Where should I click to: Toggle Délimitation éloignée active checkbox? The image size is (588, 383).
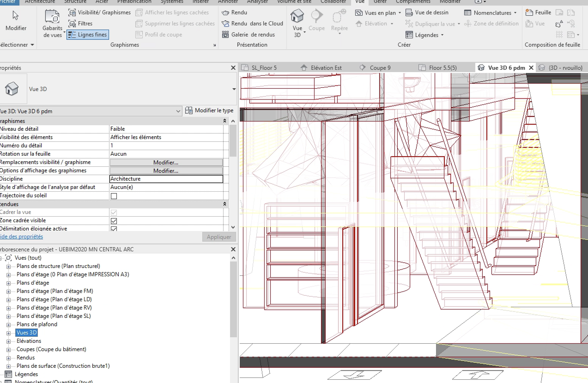[114, 228]
